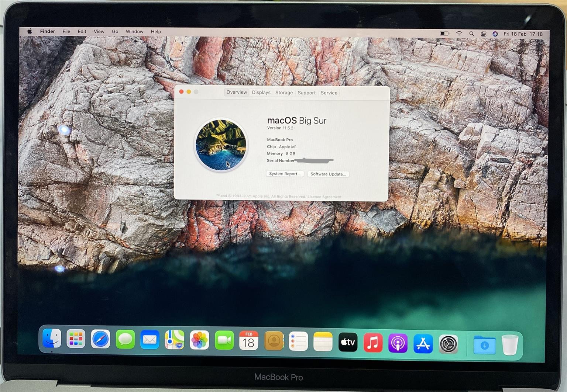Click the System Report button
The width and height of the screenshot is (567, 392).
click(285, 174)
